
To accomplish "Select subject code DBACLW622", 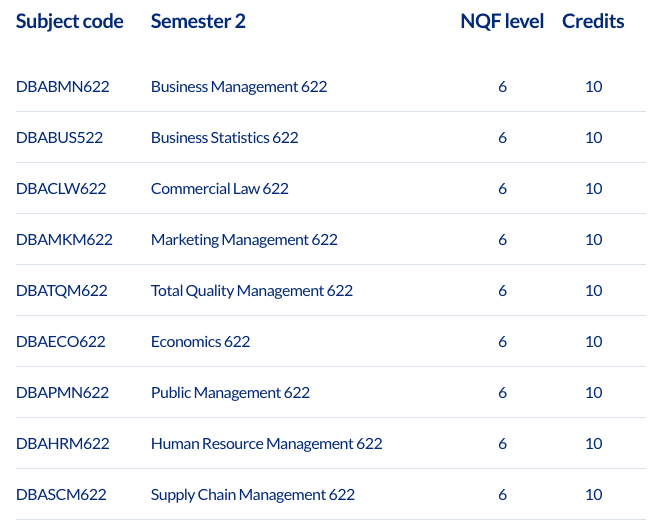I will pyautogui.click(x=61, y=188).
